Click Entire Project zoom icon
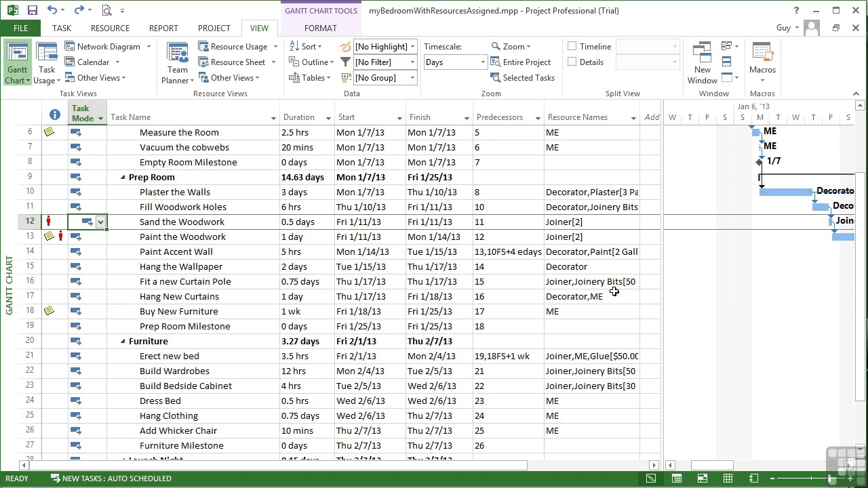Screen dimensions: 868x488 [x=521, y=62]
